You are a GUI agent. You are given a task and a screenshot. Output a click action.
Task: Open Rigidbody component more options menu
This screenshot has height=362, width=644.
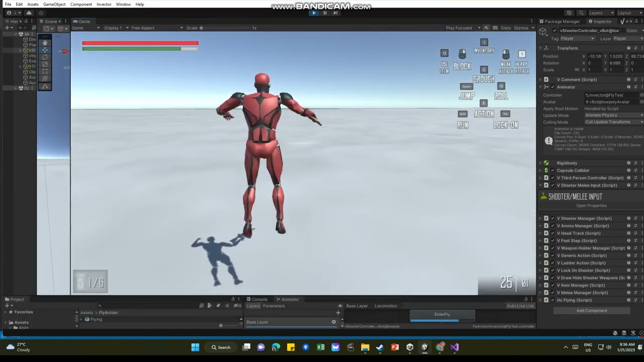coord(642,163)
